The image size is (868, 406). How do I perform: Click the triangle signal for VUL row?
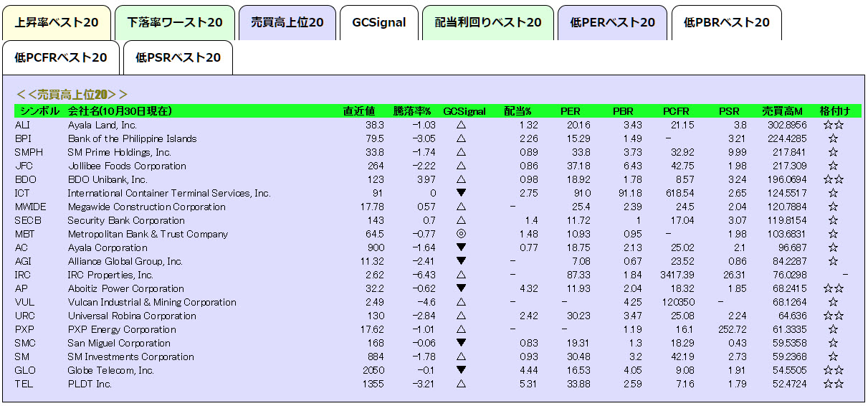461,302
